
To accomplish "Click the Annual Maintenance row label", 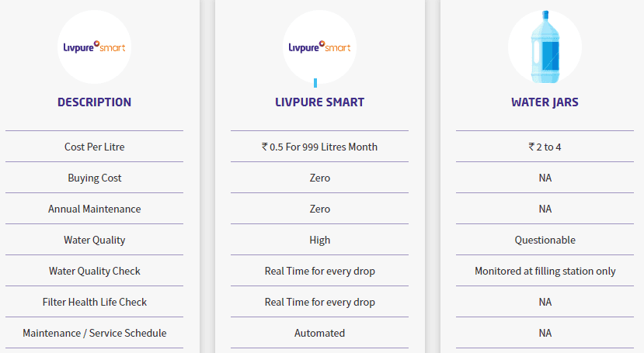I will point(94,209).
